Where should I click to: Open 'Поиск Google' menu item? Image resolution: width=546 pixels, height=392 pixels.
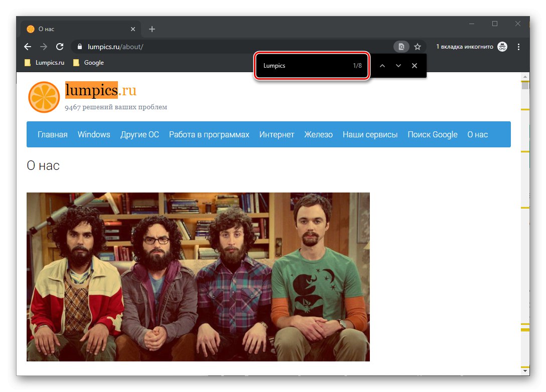click(x=433, y=135)
